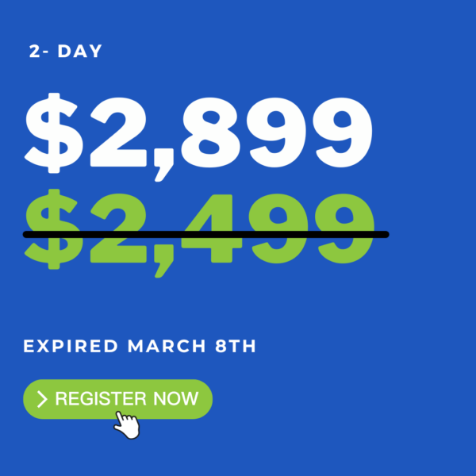
Task: Click the word REGISTER on green button
Action: tap(101, 398)
